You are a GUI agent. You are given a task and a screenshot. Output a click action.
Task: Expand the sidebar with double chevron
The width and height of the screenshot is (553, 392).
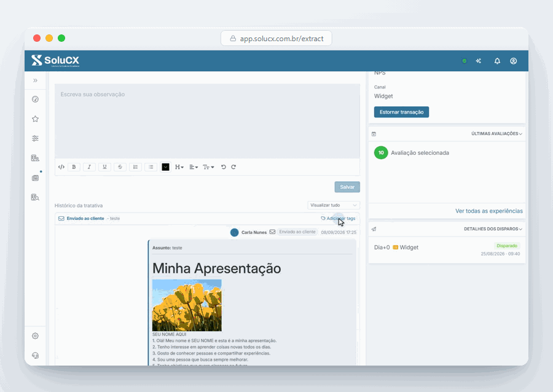(x=35, y=80)
